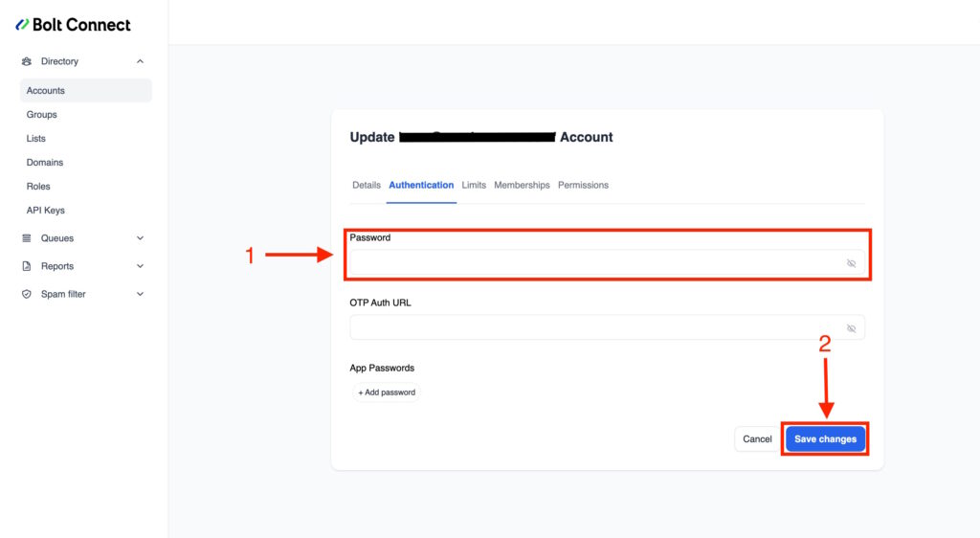
Task: Toggle Password field visibility eye icon
Action: pos(851,263)
